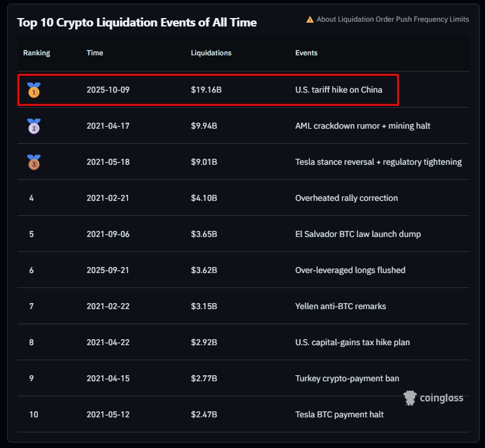Select the U.S. tariff hike on China event
The image size is (485, 448).
(x=339, y=90)
